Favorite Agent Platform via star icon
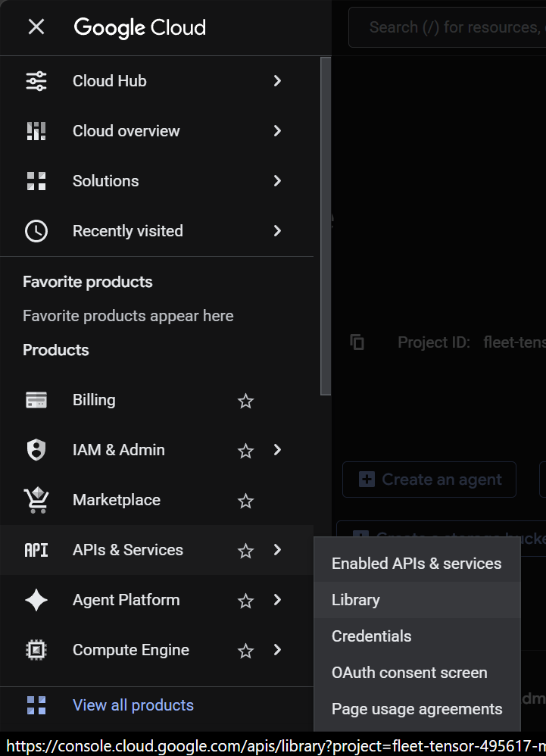The image size is (546, 756). (246, 601)
